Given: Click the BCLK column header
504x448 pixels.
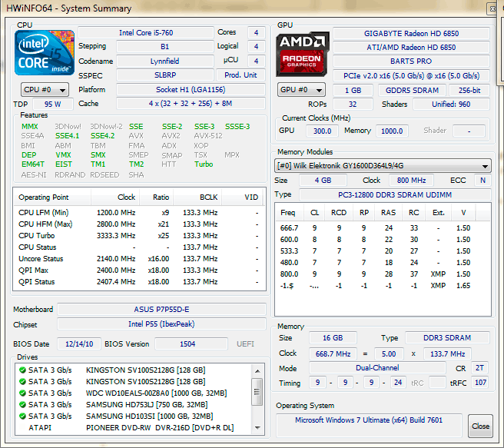Looking at the screenshot, I should tap(197, 197).
